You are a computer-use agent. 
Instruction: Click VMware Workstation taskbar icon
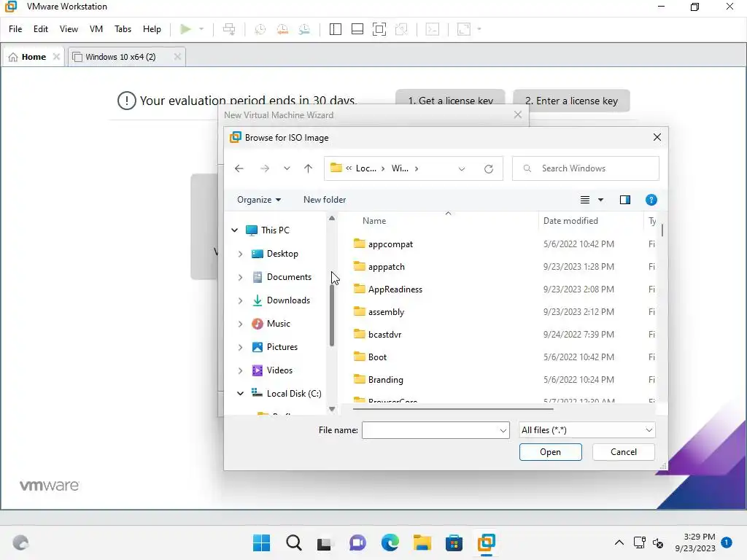click(x=486, y=542)
